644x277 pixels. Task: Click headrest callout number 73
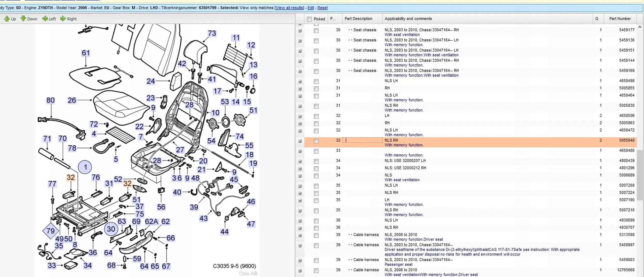point(212,33)
